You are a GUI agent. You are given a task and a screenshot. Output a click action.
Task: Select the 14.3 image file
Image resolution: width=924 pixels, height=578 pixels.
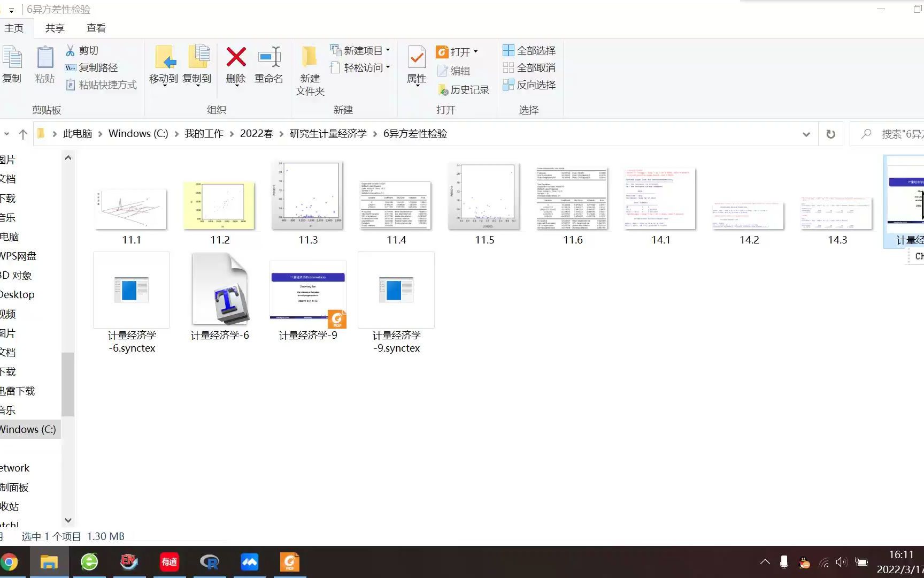pyautogui.click(x=837, y=214)
